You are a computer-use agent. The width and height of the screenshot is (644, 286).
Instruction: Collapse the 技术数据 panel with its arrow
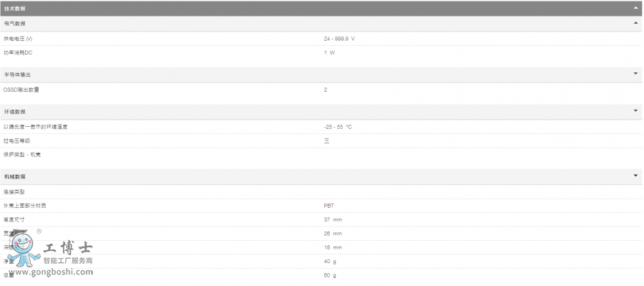point(635,8)
